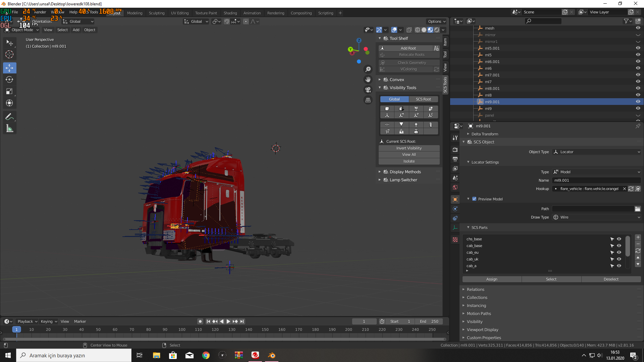Switch to the UV Editing workspace tab
This screenshot has width=644, height=362.
pyautogui.click(x=180, y=13)
